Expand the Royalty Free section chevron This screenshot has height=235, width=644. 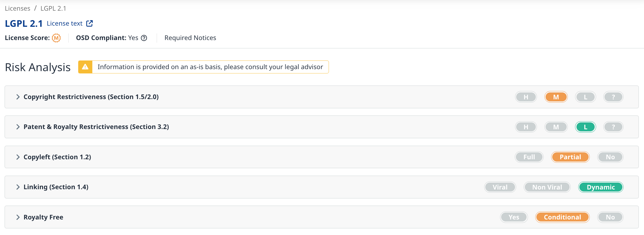[18, 217]
